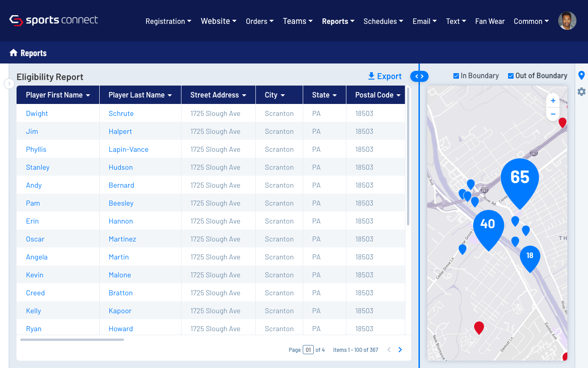Go to previous page arrow
The image size is (588, 368).
click(x=389, y=350)
